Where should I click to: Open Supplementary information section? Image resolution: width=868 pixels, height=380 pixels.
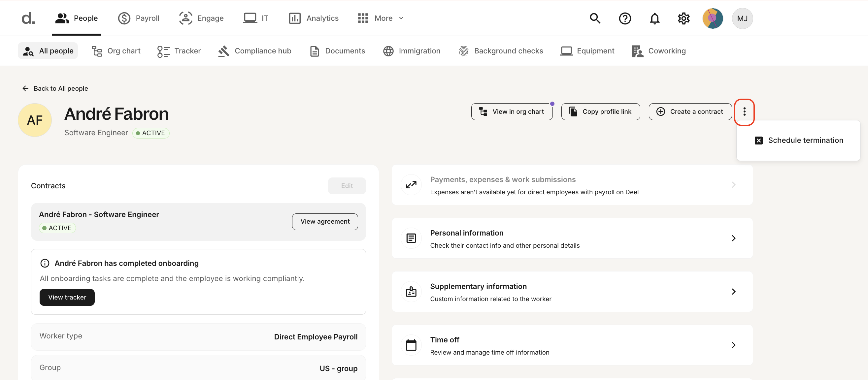click(572, 292)
